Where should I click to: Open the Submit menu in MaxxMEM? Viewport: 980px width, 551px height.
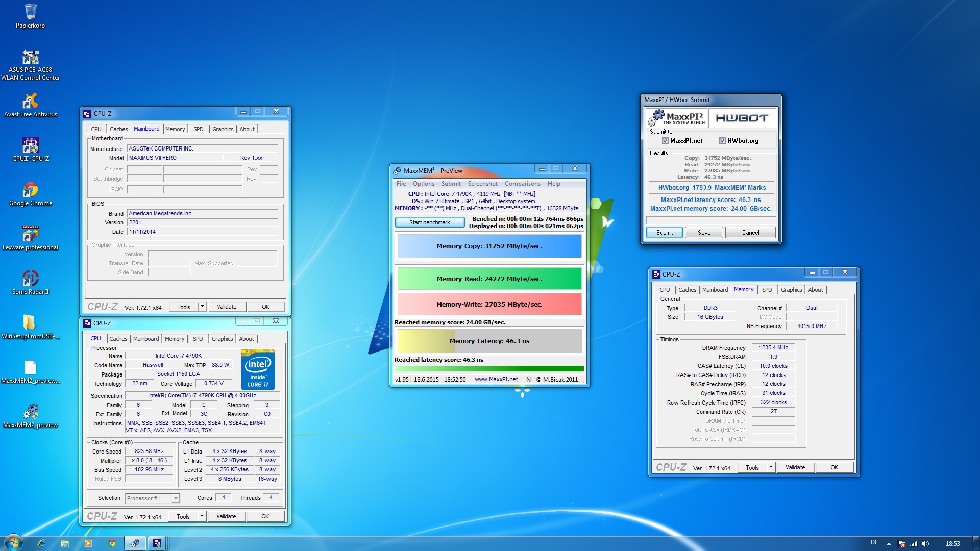pyautogui.click(x=451, y=184)
